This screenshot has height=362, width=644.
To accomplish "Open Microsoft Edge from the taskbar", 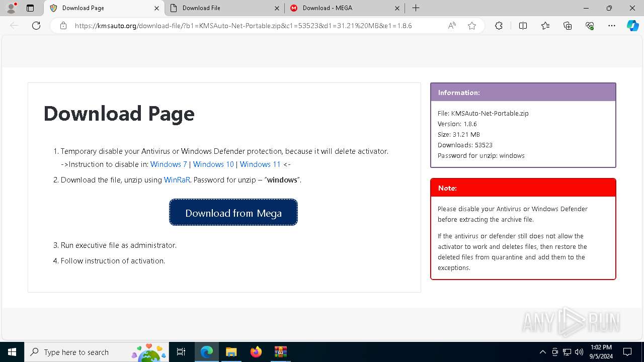I will point(207,352).
